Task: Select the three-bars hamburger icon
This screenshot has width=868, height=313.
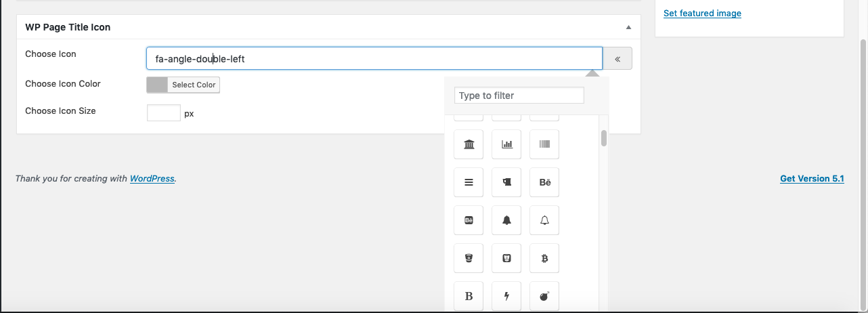Action: coord(469,182)
